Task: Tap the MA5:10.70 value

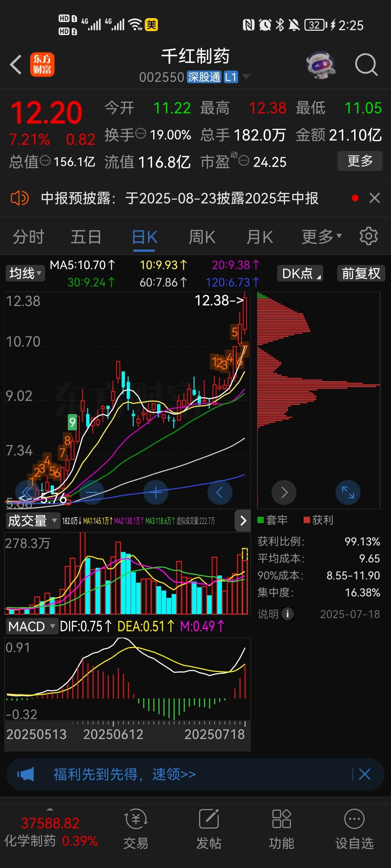Action: (82, 265)
